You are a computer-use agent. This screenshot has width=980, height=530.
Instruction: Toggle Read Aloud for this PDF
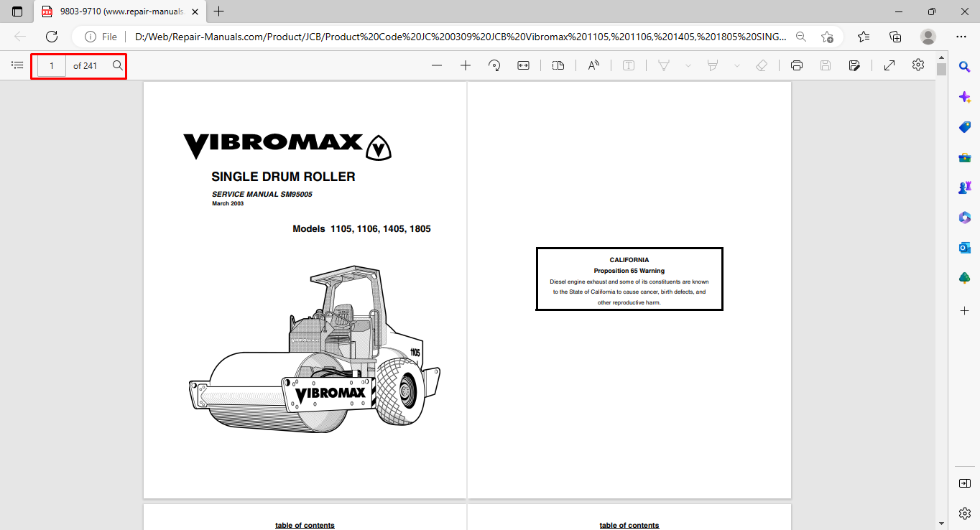593,65
